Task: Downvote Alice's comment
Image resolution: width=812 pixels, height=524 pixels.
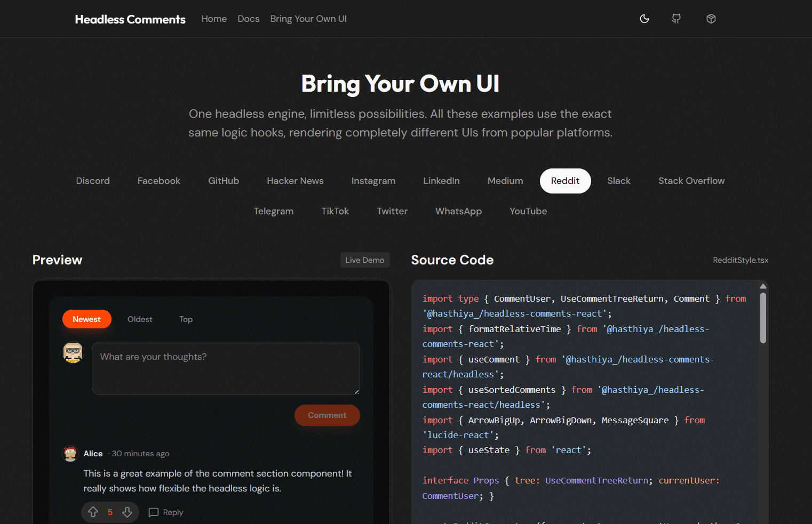Action: (x=127, y=512)
